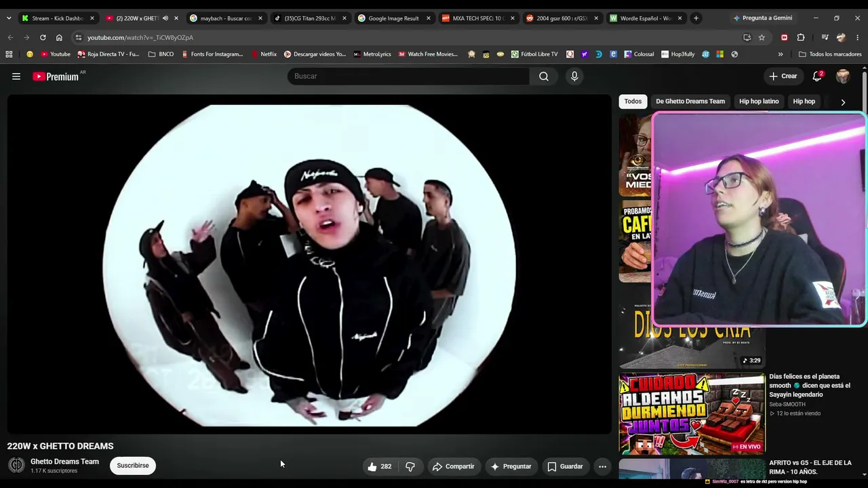The width and height of the screenshot is (868, 488).
Task: Show next filter chips arrow
Action: click(x=843, y=102)
